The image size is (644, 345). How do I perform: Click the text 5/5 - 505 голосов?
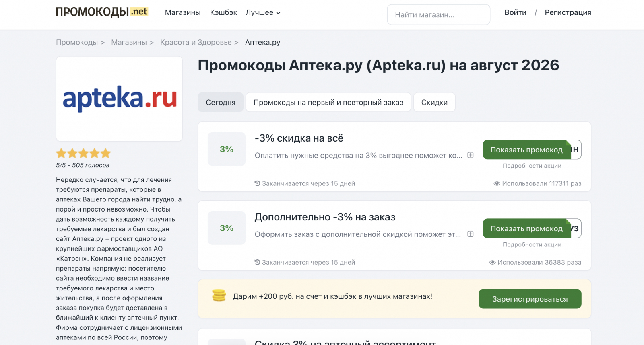pyautogui.click(x=83, y=165)
